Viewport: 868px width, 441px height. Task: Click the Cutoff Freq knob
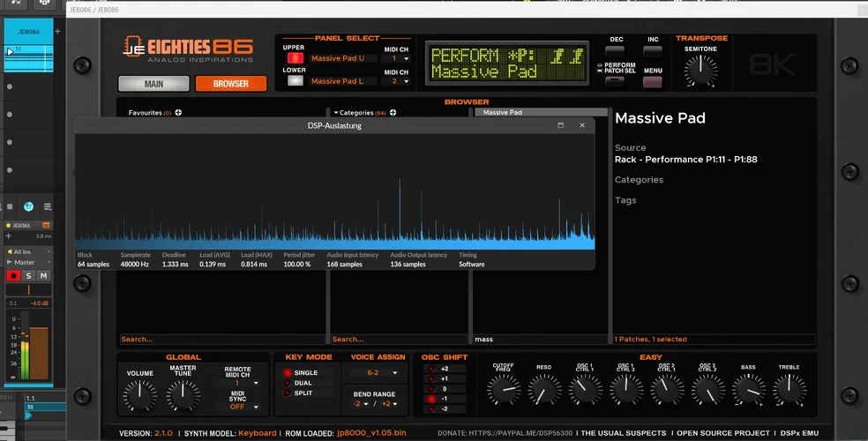pos(503,390)
